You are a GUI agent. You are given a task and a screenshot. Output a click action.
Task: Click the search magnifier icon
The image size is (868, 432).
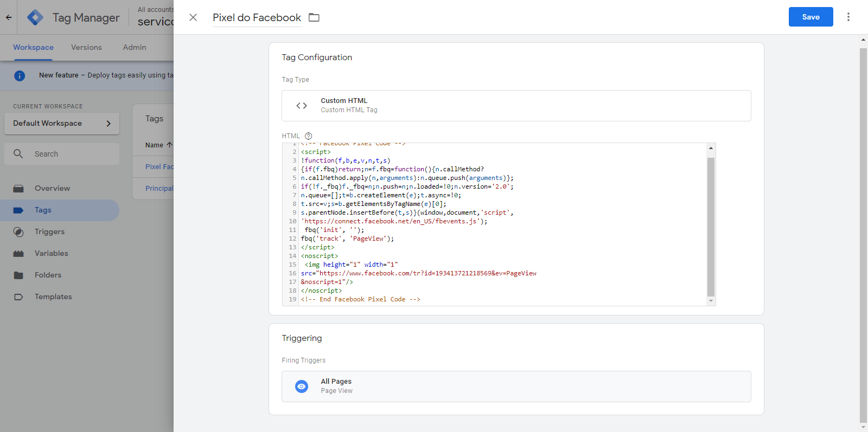click(x=18, y=154)
